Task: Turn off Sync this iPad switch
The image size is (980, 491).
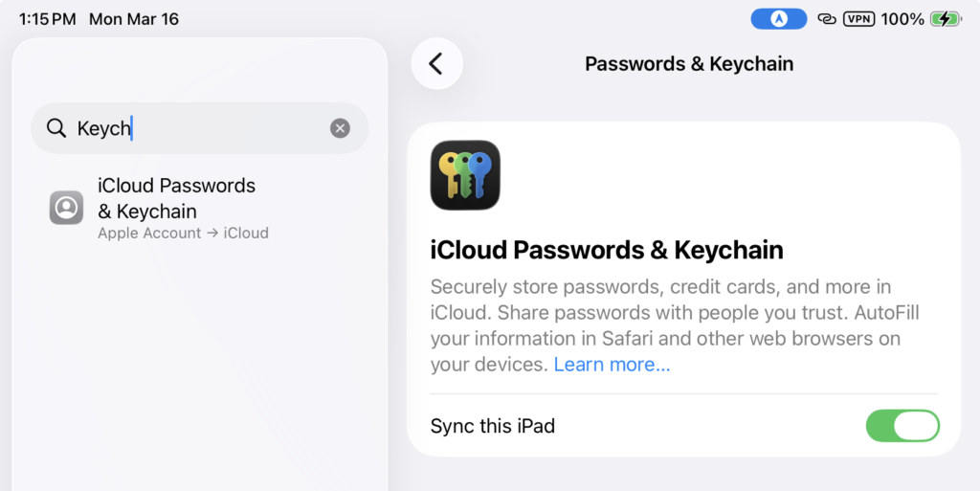Action: coord(902,426)
